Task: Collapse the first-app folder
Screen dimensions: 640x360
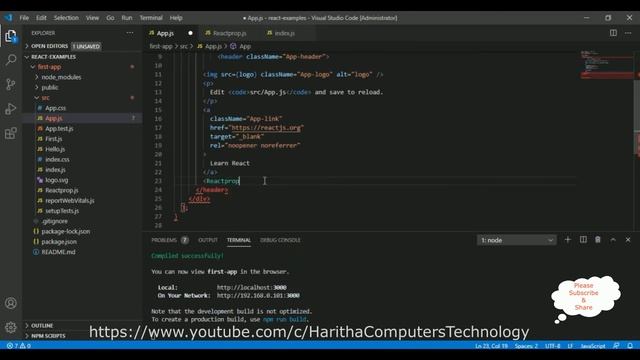Action: [x=82, y=67]
